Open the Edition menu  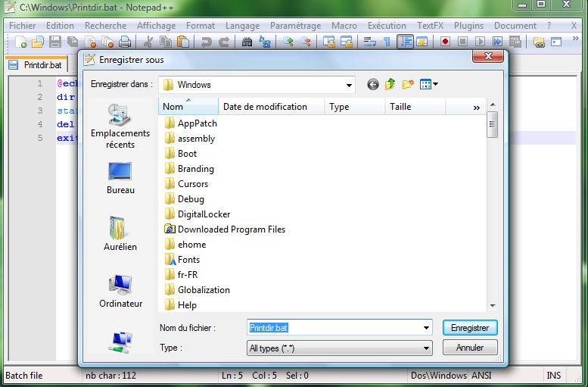pos(60,26)
